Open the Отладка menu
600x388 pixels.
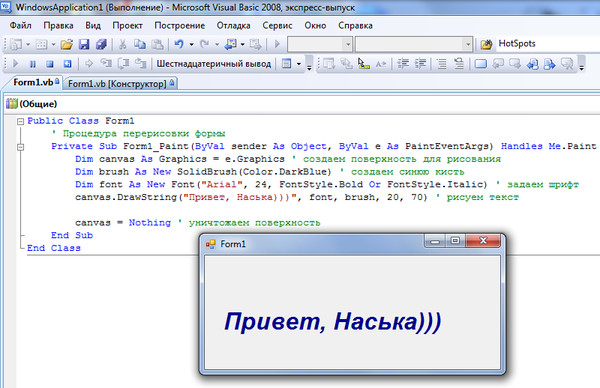pos(233,26)
